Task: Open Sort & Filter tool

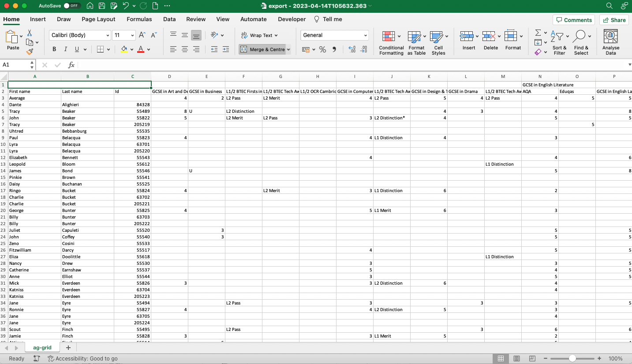Action: point(559,37)
